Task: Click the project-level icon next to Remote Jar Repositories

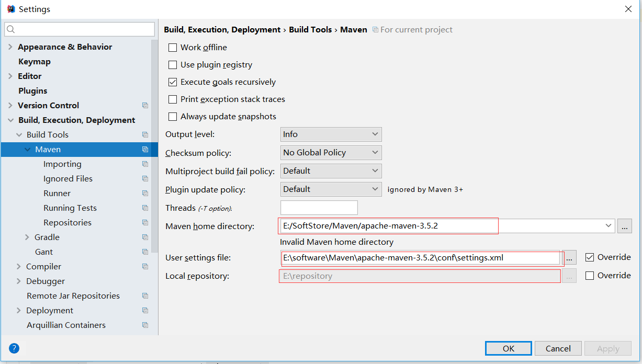Action: coord(145,296)
